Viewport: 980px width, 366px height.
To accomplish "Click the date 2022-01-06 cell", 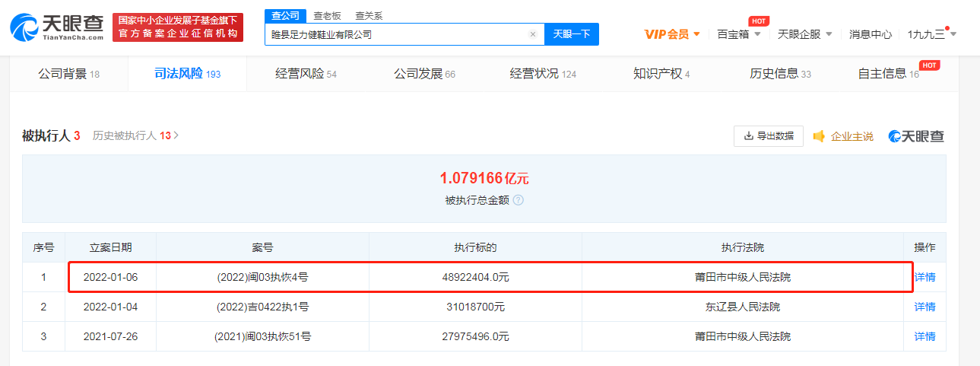I will (110, 278).
